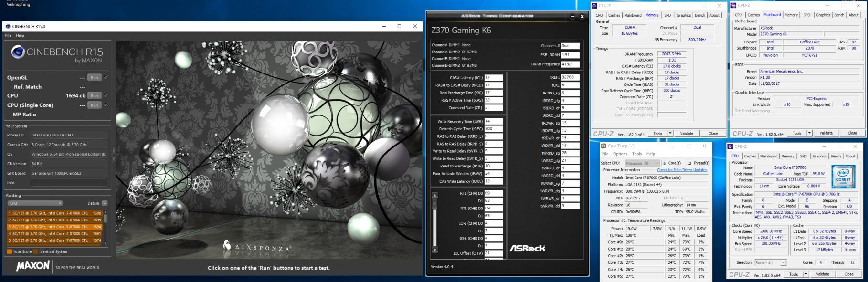The width and height of the screenshot is (868, 282).
Task: Click the down arrow of the Timing Configurator scrollbar
Action: tap(434, 250)
